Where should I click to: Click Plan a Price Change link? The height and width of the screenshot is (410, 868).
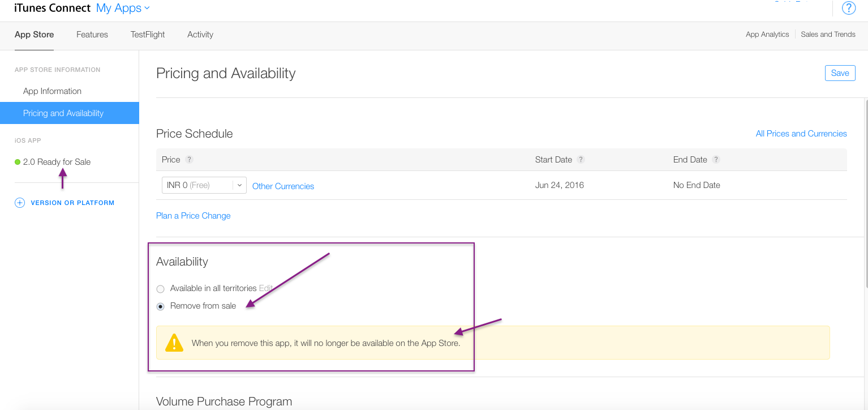(194, 216)
